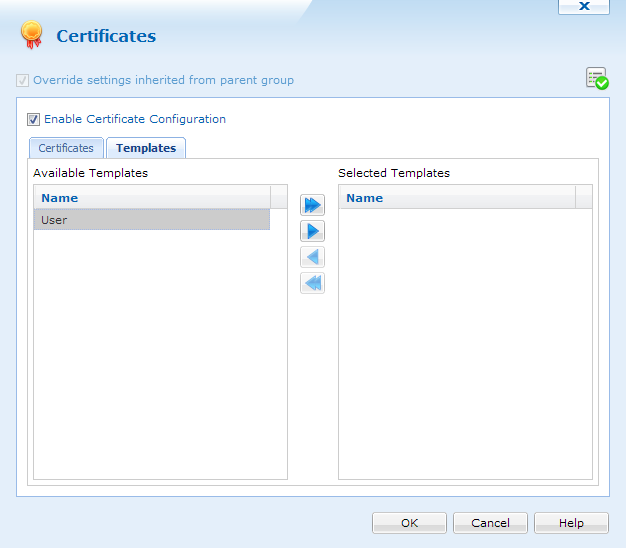
Task: Toggle Enable Certificate Configuration checkbox
Action: pos(34,119)
